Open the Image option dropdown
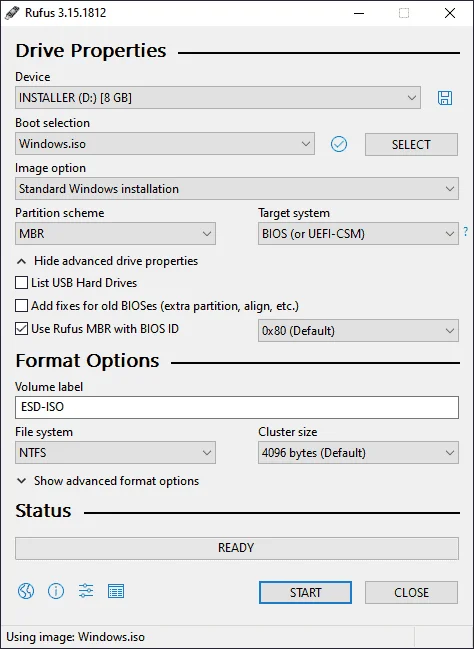The image size is (474, 649). pyautogui.click(x=237, y=188)
